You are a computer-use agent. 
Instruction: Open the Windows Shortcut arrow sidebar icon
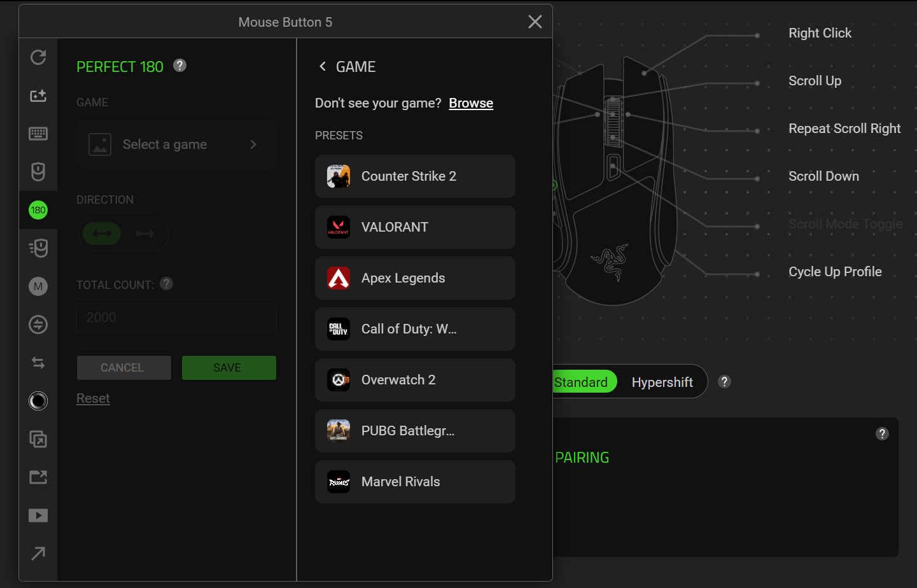(38, 554)
